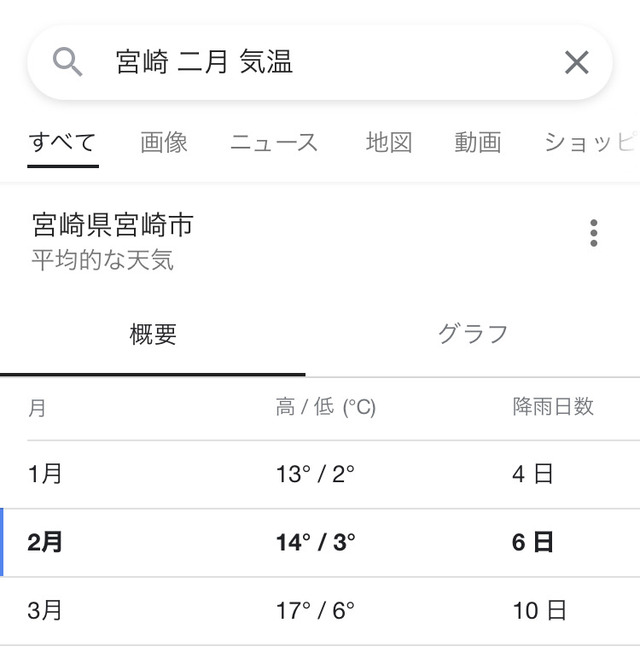Select the すべて search tab
Viewport: 640px width, 658px height.
(x=62, y=142)
